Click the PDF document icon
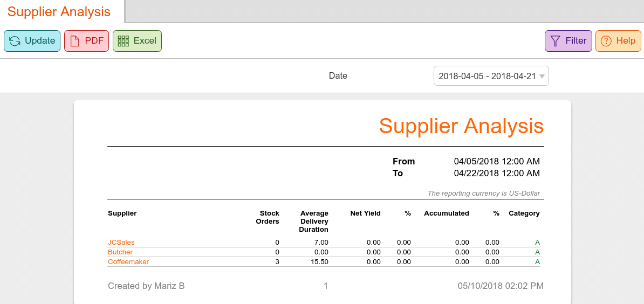This screenshot has height=304, width=644. point(75,41)
